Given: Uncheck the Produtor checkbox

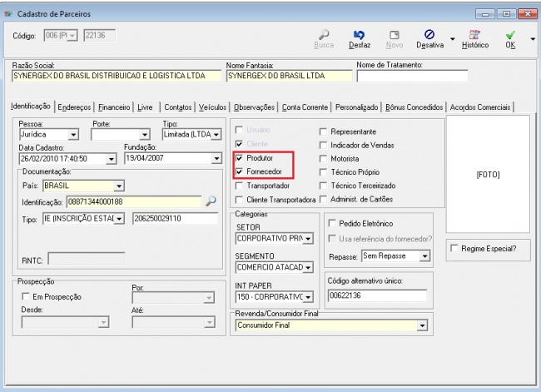Looking at the screenshot, I should [x=240, y=158].
